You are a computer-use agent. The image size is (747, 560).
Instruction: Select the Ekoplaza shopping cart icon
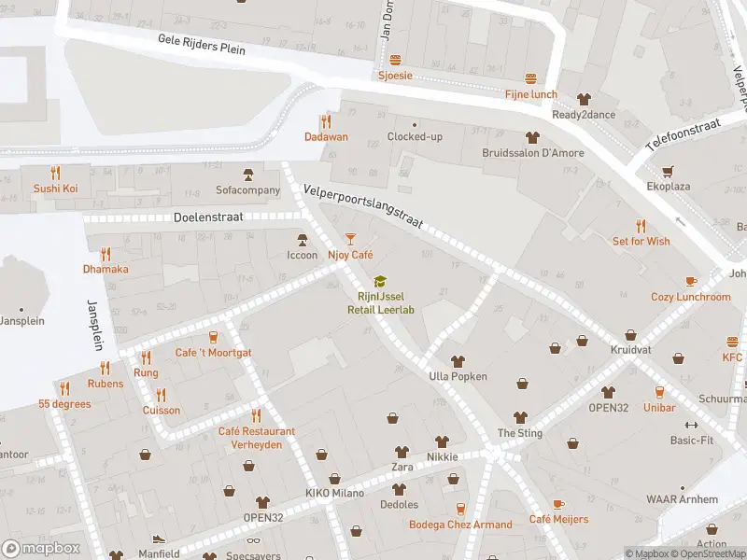click(668, 172)
